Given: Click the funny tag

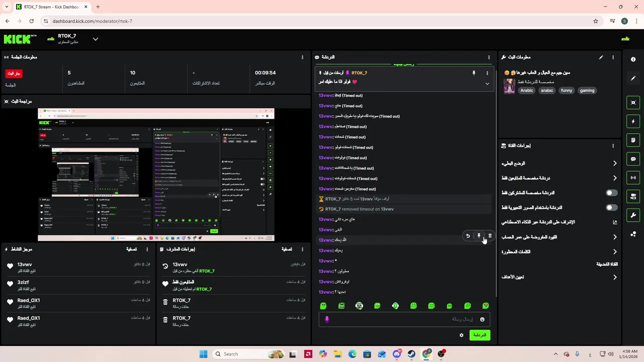Looking at the screenshot, I should coord(567,90).
